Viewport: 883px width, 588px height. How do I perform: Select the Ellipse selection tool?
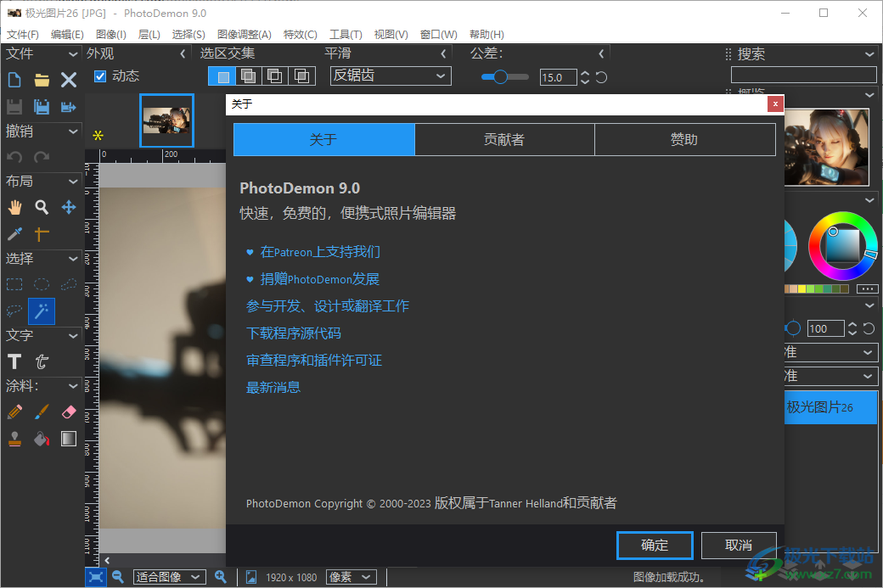tap(42, 284)
